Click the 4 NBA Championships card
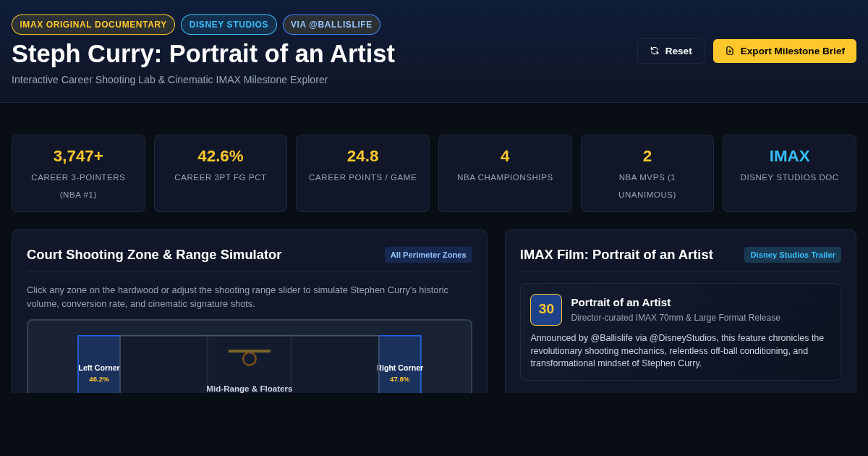Image resolution: width=868 pixels, height=456 pixels. pos(505,174)
